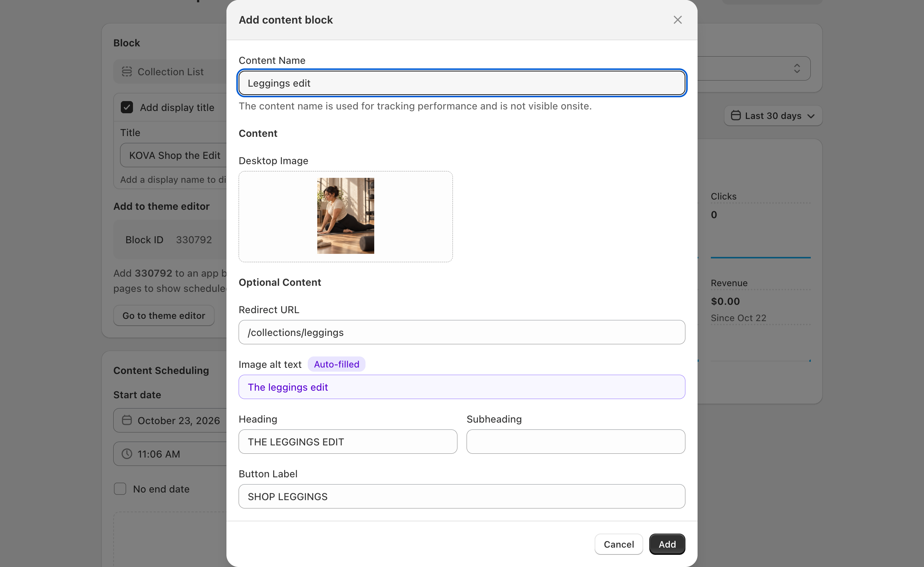Click the Revenue metric label
The image size is (924, 567).
tap(729, 283)
